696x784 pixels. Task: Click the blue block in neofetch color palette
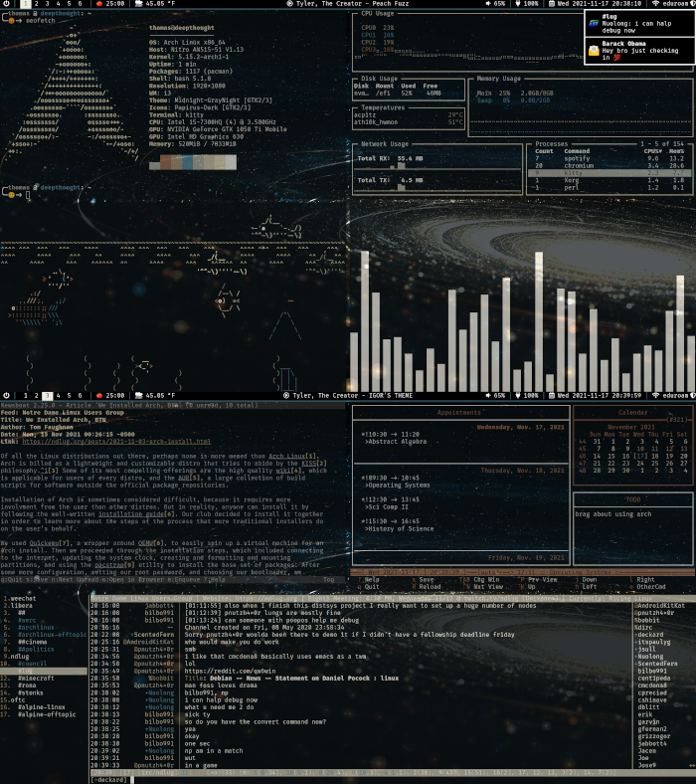[187, 162]
